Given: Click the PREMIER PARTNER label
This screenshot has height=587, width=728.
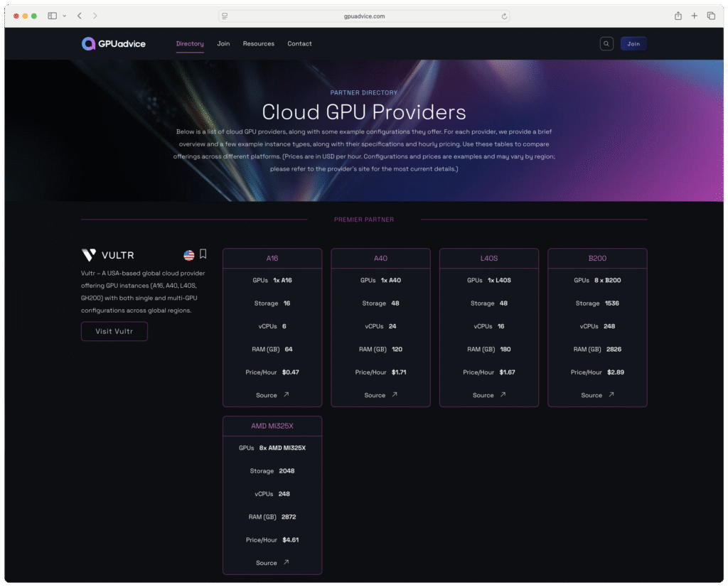Looking at the screenshot, I should (x=364, y=220).
